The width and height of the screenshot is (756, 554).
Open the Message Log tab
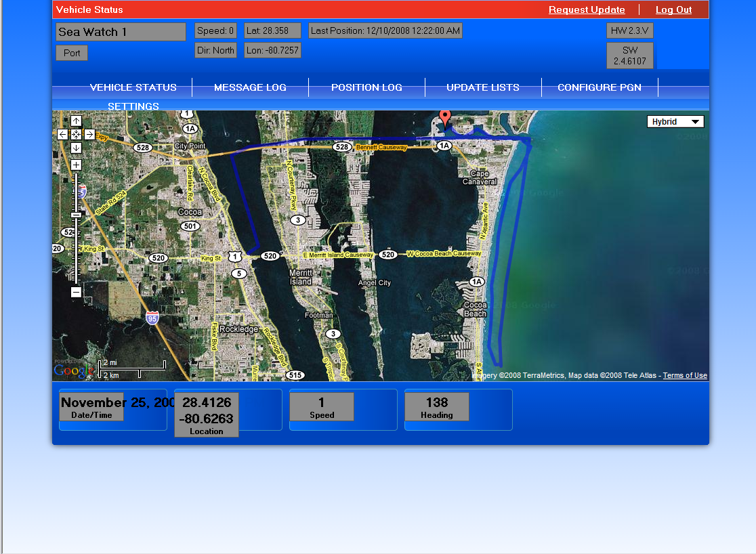pos(250,87)
